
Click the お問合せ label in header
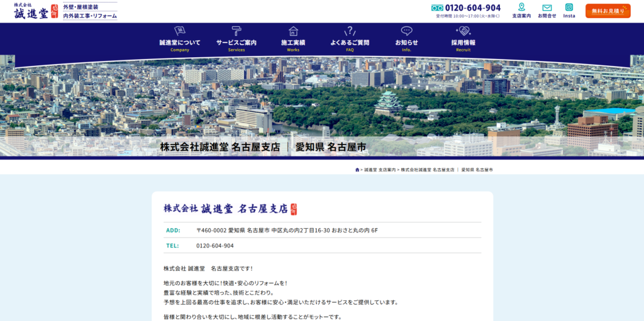tap(547, 16)
